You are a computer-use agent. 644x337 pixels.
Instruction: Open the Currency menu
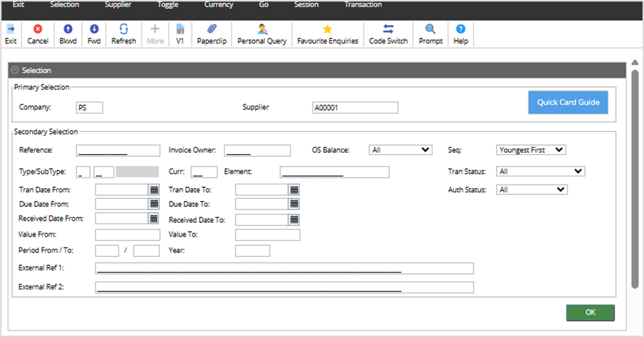coord(219,4)
